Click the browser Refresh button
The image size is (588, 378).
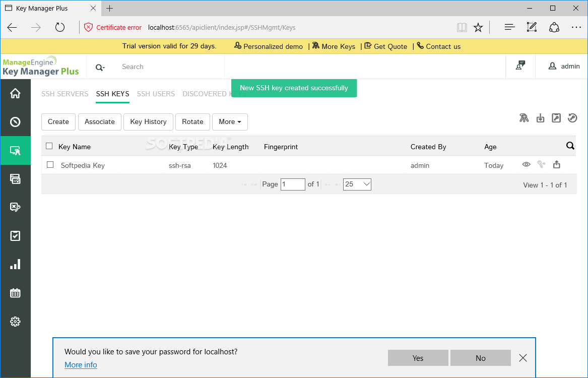(x=59, y=27)
